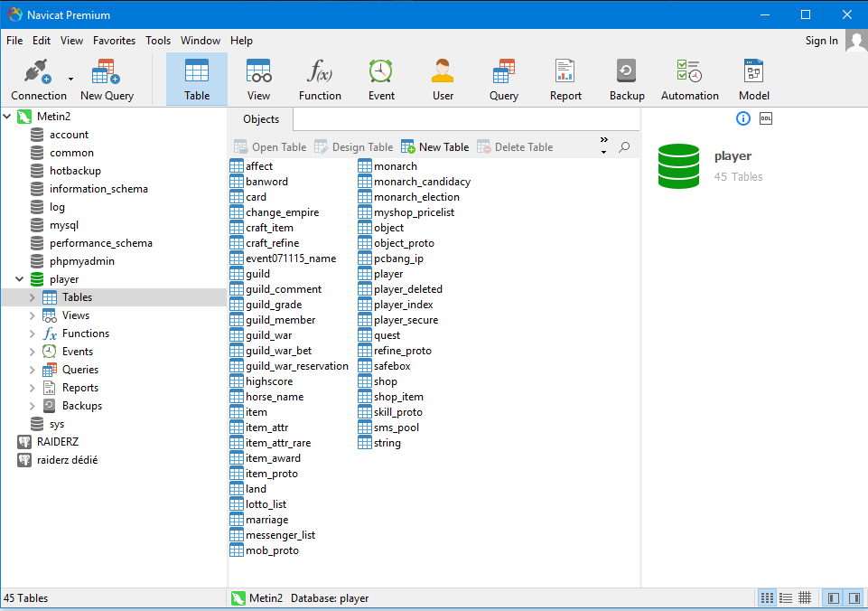Click the New Table button
Viewport: 868px width, 611px height.
click(x=435, y=147)
